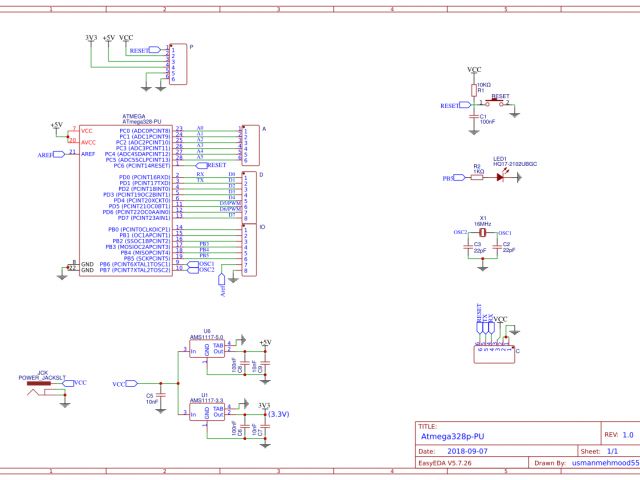Select the X1 16MHz crystal oscillator
640x480 pixels.
pyautogui.click(x=482, y=232)
